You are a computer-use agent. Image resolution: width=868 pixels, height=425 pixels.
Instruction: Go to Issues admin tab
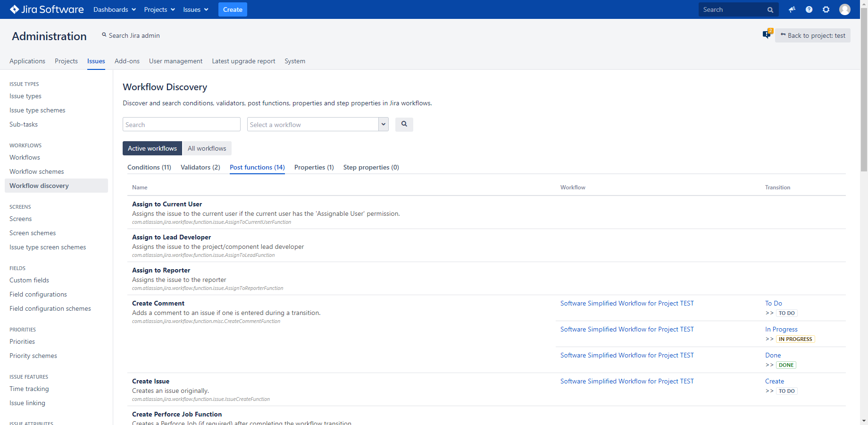pos(96,61)
